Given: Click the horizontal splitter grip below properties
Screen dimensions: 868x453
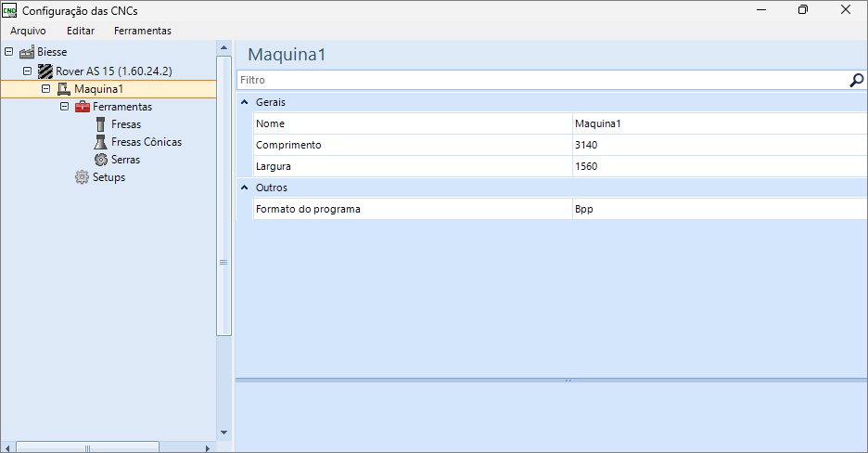Looking at the screenshot, I should click(x=568, y=381).
